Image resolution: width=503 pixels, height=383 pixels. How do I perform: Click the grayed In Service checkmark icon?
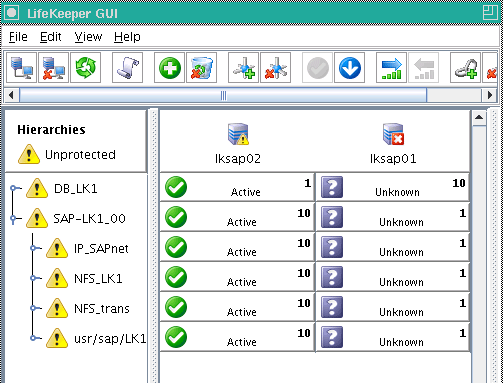tap(317, 68)
